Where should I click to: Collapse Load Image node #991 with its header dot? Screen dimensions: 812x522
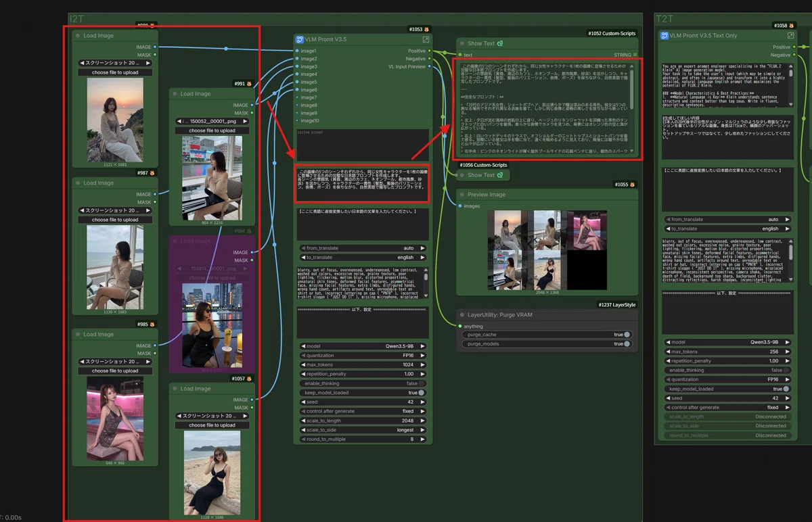click(x=175, y=94)
